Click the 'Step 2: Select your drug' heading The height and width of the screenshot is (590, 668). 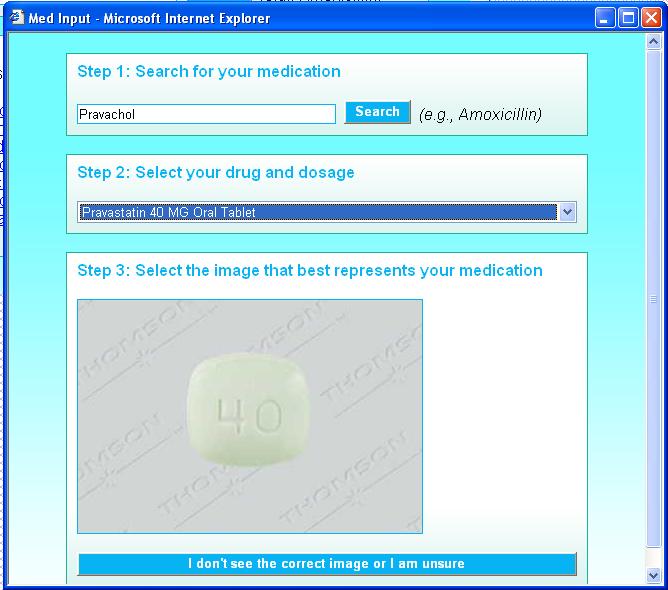216,173
